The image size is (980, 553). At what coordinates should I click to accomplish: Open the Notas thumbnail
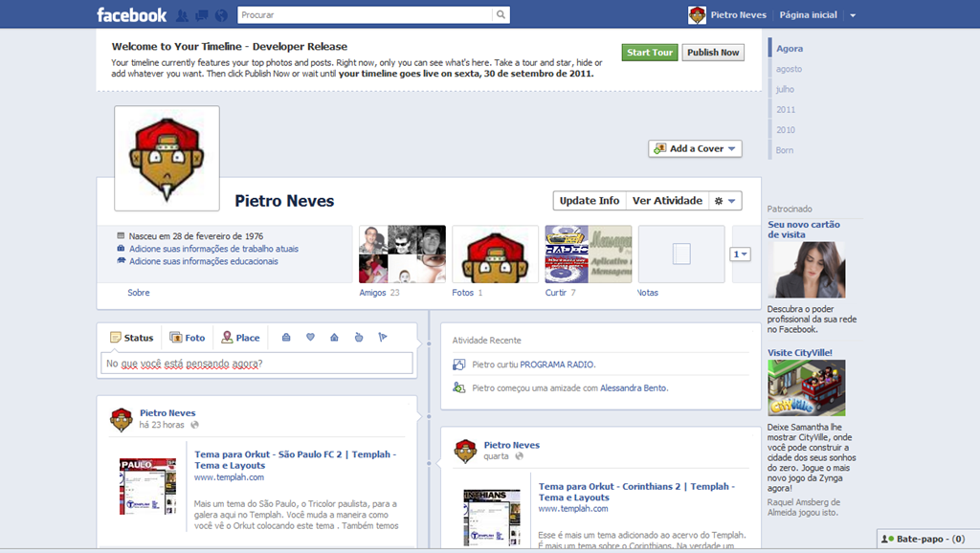681,254
